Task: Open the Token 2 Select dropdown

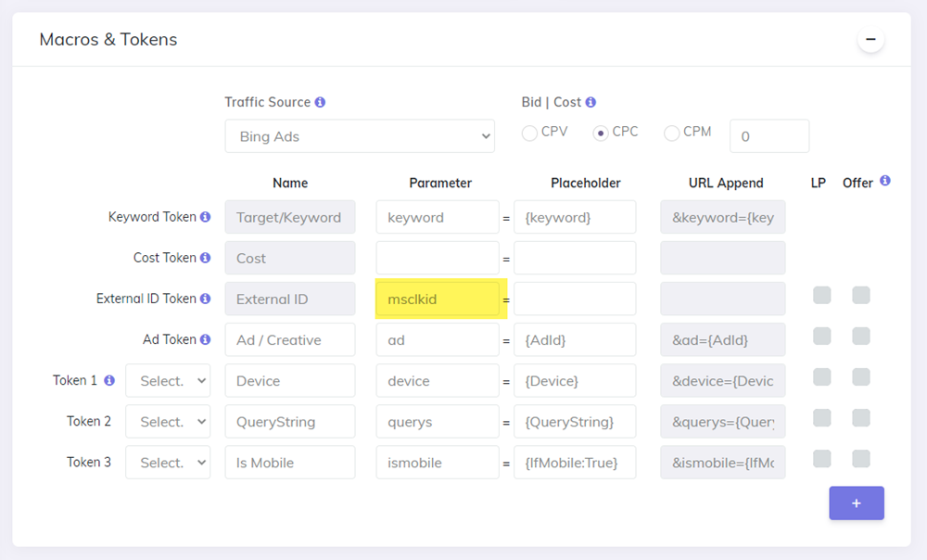Action: [x=168, y=421]
